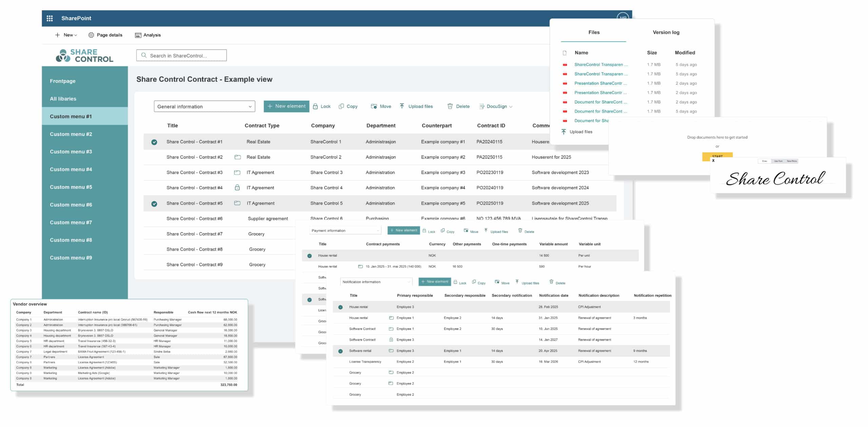Select Custom menu #1
The height and width of the screenshot is (427, 868).
click(85, 116)
